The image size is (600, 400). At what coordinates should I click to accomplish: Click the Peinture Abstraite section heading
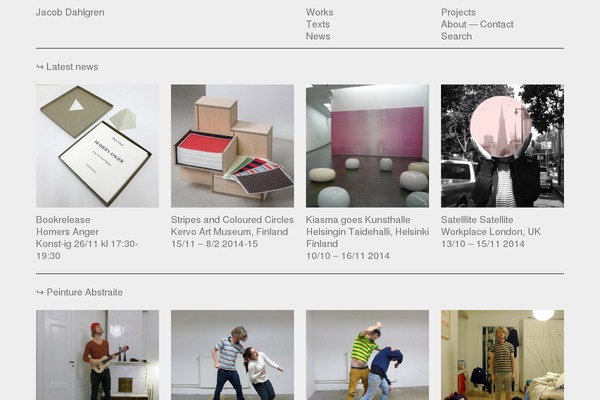(x=85, y=292)
